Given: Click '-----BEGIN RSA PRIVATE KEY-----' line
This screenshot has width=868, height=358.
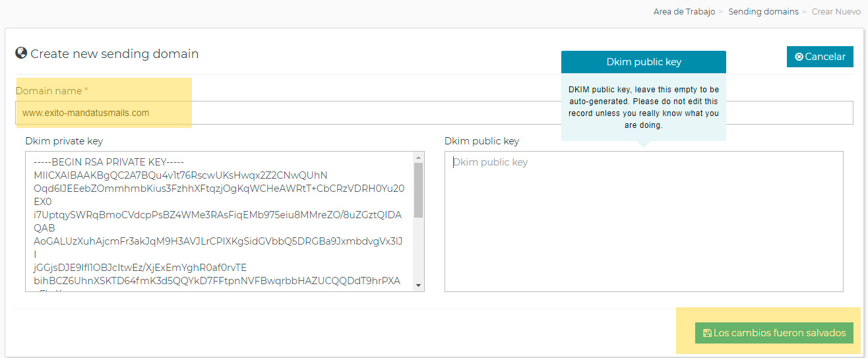Looking at the screenshot, I should point(108,162).
